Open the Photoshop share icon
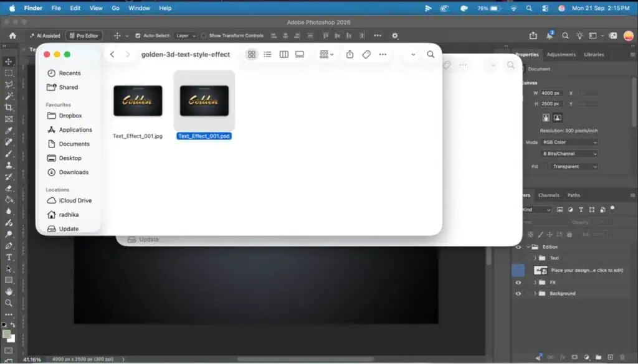638x364 pixels. point(533,35)
